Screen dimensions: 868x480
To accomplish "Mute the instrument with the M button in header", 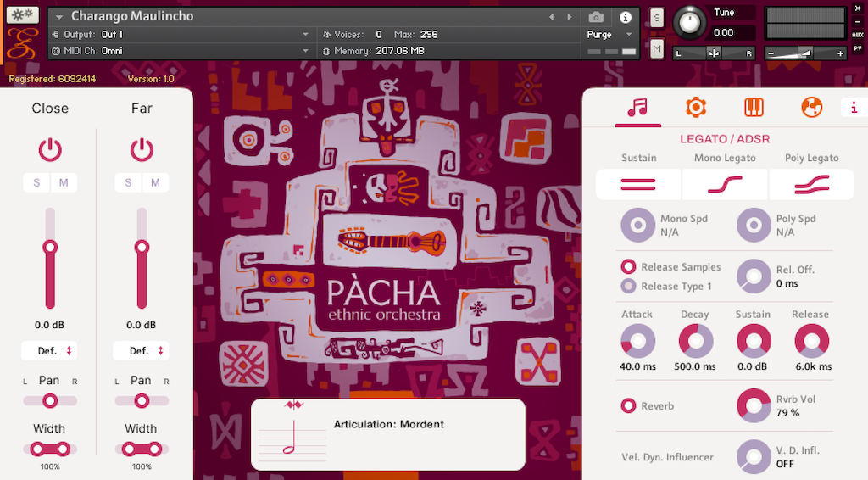I will 657,49.
